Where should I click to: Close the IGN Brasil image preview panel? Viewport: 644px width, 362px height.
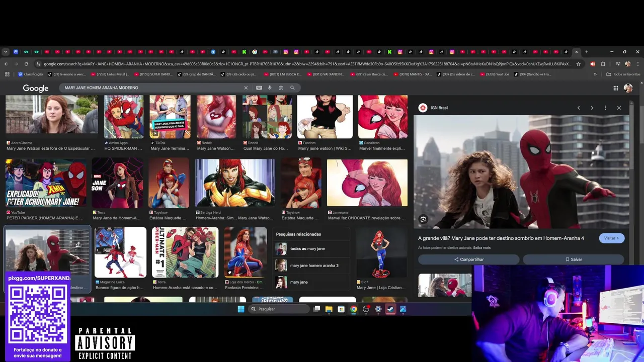coord(619,108)
